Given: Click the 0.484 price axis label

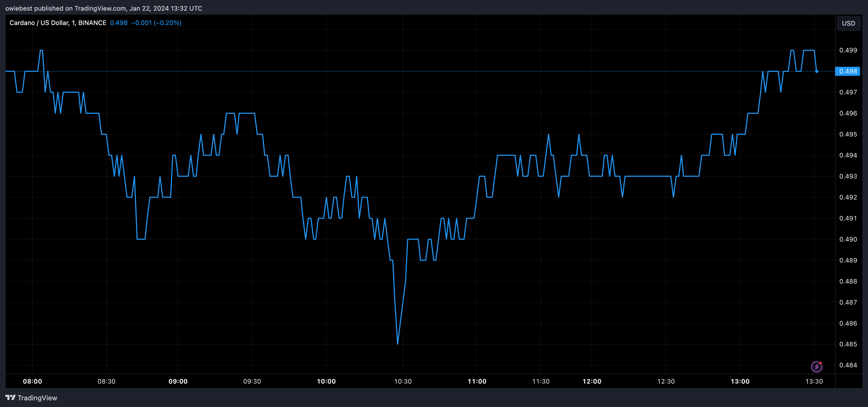Looking at the screenshot, I should [848, 365].
